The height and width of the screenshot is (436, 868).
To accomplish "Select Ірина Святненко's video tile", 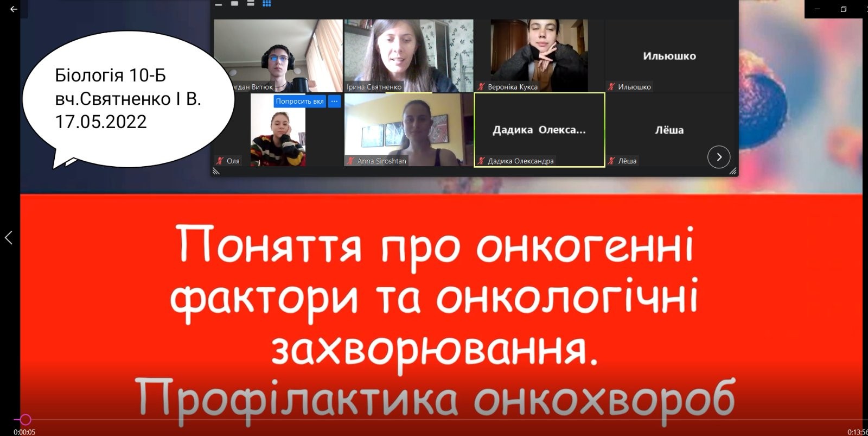I will pos(409,55).
